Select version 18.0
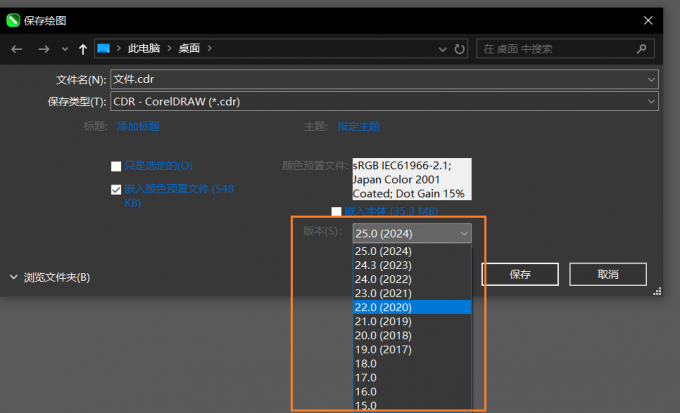Screen dimensions: 680x413 pos(412,364)
